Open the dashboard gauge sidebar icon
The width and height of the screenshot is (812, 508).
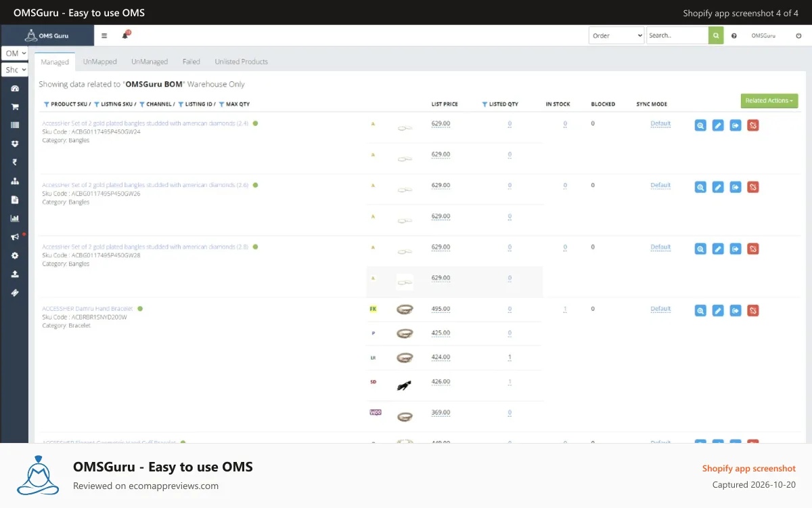15,89
